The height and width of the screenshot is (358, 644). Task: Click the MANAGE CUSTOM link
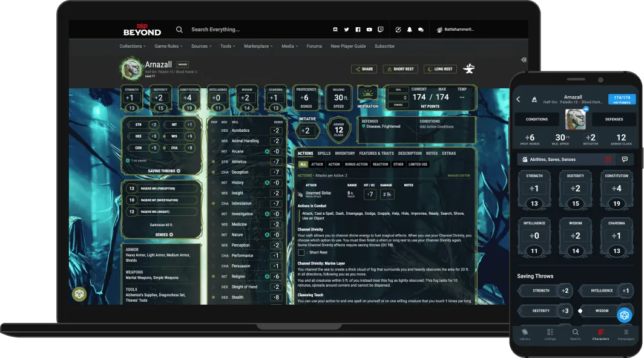coord(459,175)
